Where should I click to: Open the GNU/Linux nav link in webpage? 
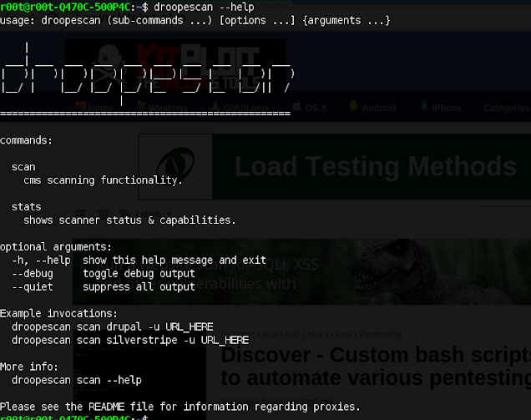pos(246,109)
